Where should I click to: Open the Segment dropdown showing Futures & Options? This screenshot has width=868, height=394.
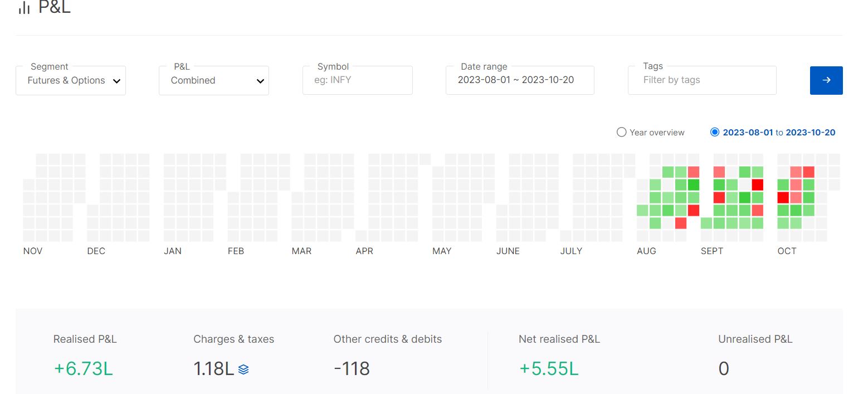click(x=71, y=80)
